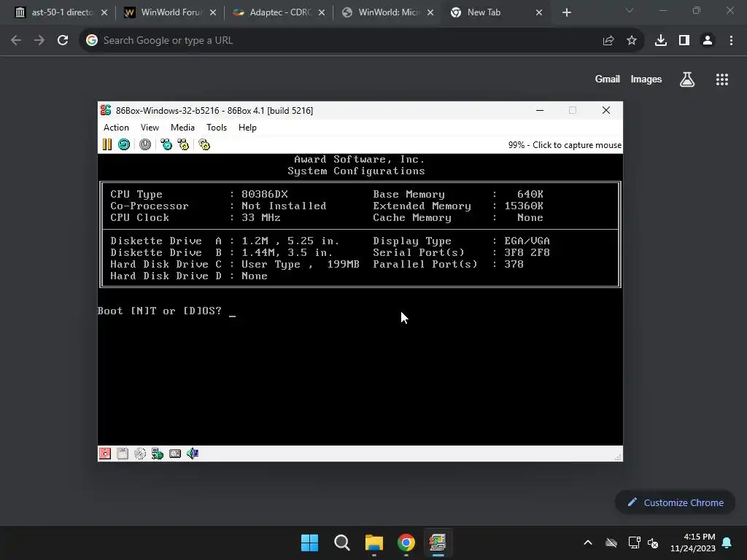Click the sound speaker icon in 86Box status bar

point(193,454)
